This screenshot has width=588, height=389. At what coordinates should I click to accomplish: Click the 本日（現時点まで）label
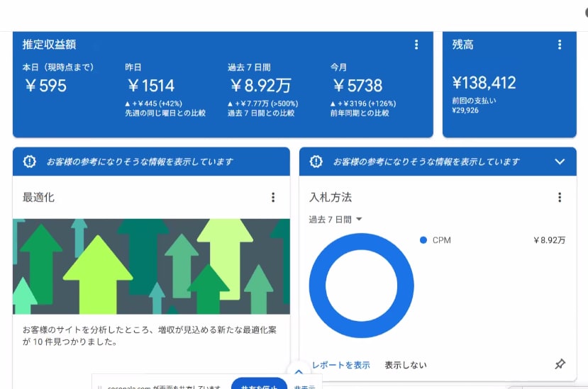coord(58,67)
